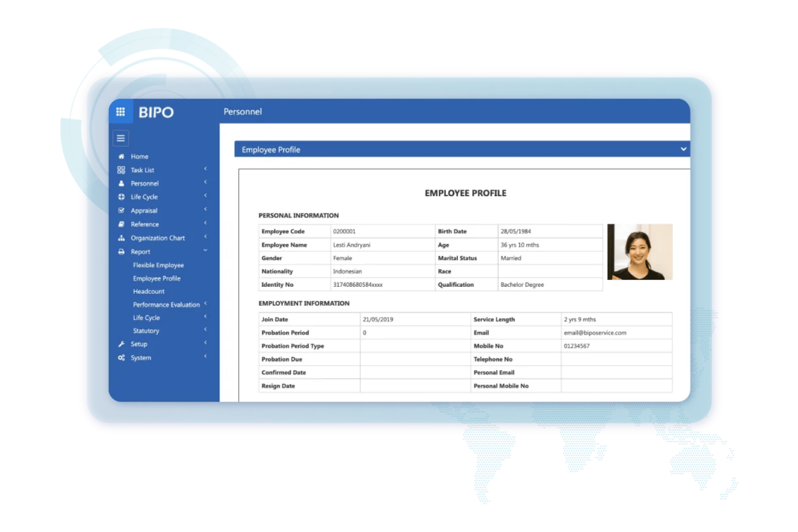Click the Report printer icon
Screen dimensions: 798x532
click(121, 252)
